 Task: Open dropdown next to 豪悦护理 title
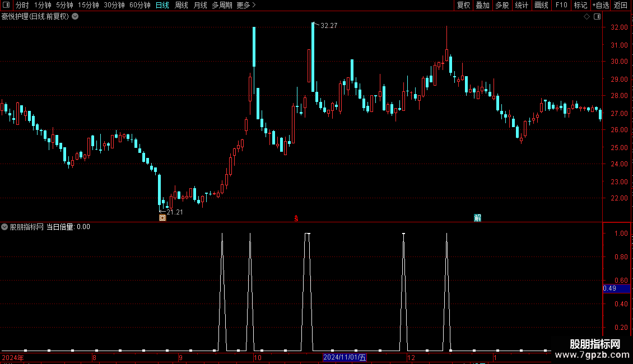75,17
